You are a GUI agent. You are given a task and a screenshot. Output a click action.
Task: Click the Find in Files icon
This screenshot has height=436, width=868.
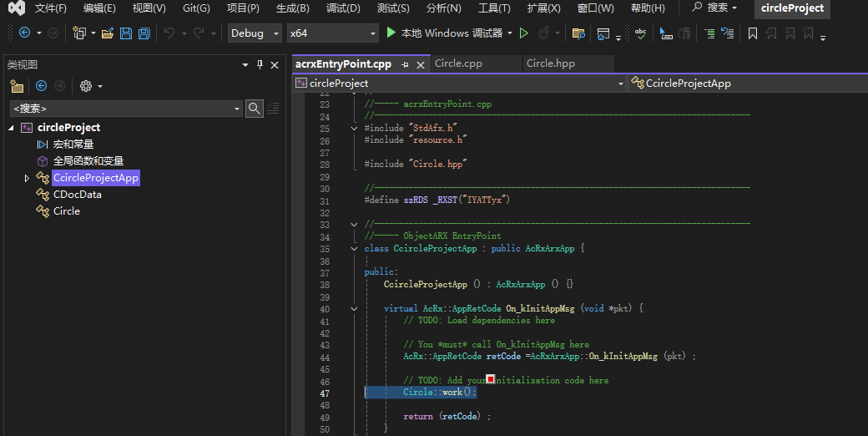pyautogui.click(x=578, y=33)
